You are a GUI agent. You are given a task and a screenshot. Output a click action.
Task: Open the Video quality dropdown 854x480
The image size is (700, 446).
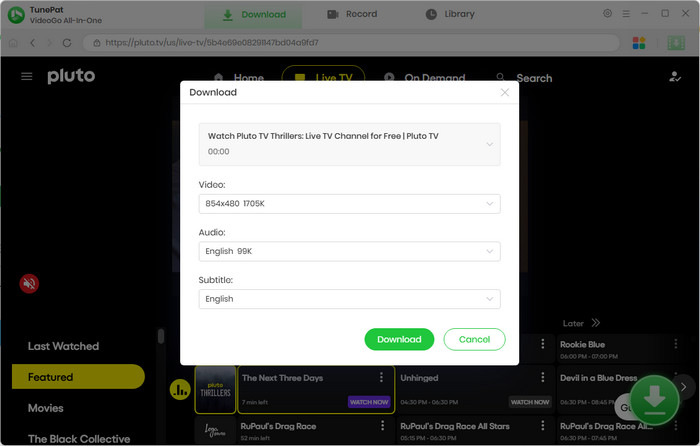click(350, 204)
